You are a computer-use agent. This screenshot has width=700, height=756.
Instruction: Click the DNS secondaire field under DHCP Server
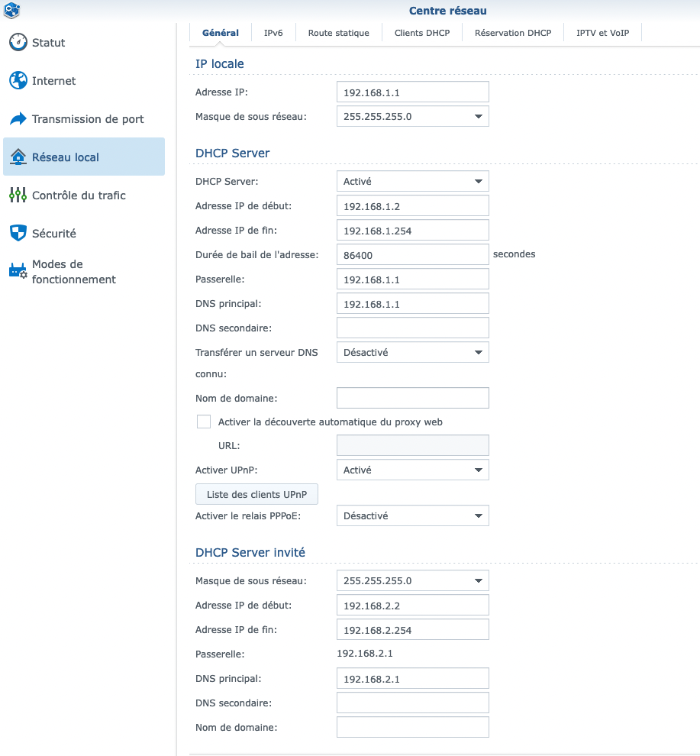(x=412, y=328)
